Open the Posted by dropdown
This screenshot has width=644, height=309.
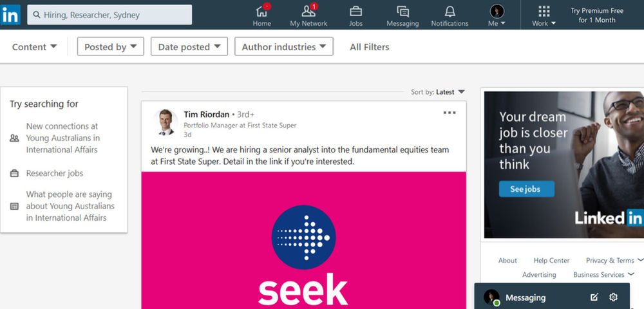coord(110,47)
